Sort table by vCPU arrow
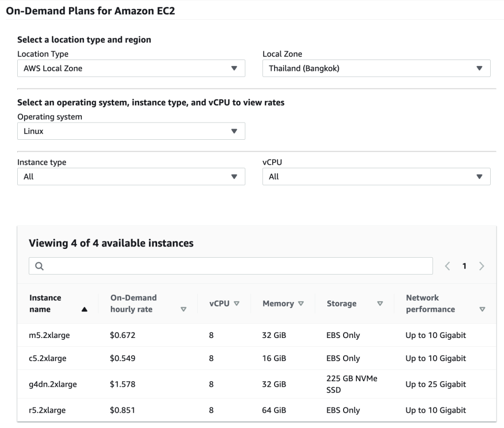 click(x=236, y=304)
